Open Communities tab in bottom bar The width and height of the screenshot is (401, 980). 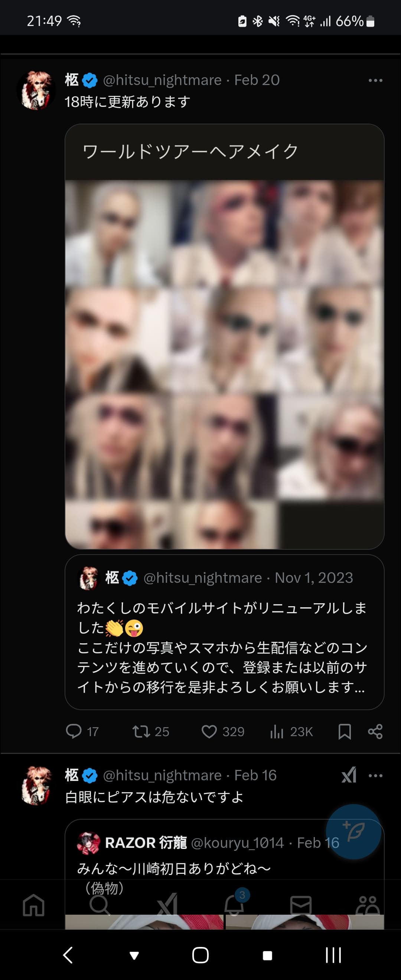pos(368,905)
